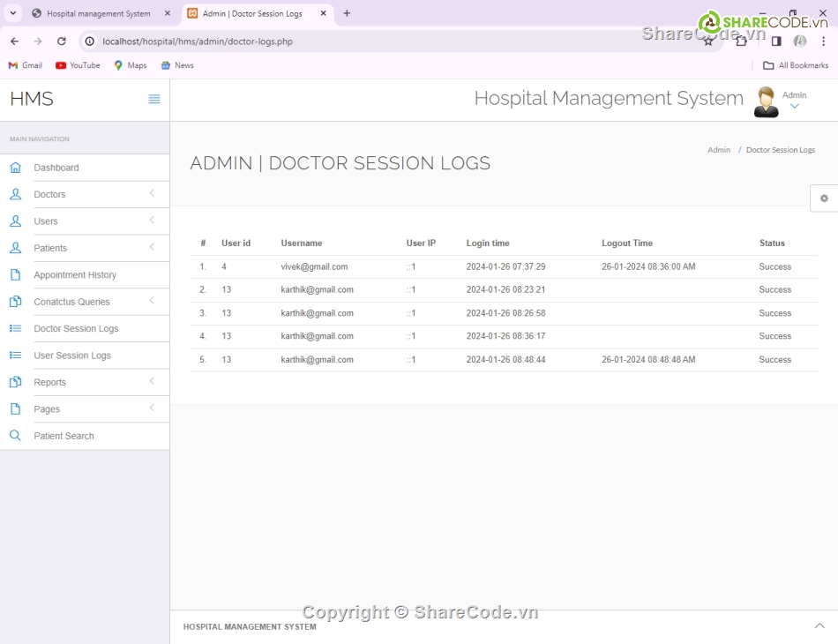838x644 pixels.
Task: Expand the Reports submenu
Action: [x=152, y=381]
